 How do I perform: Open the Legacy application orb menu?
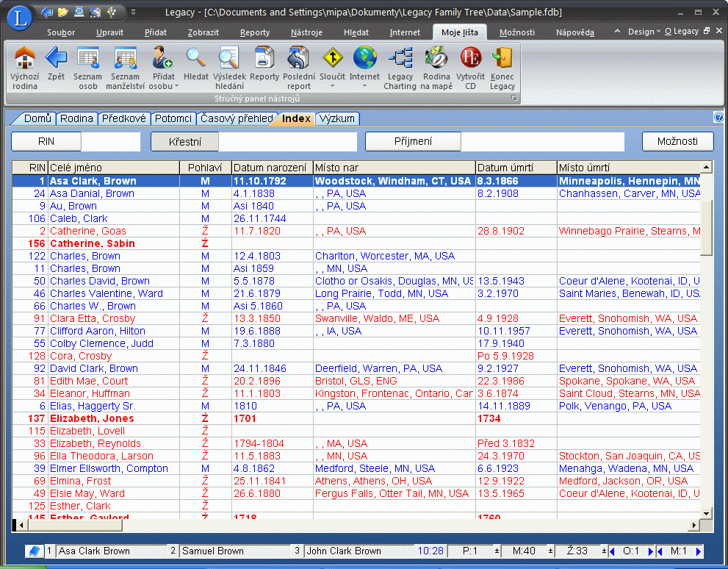20,18
